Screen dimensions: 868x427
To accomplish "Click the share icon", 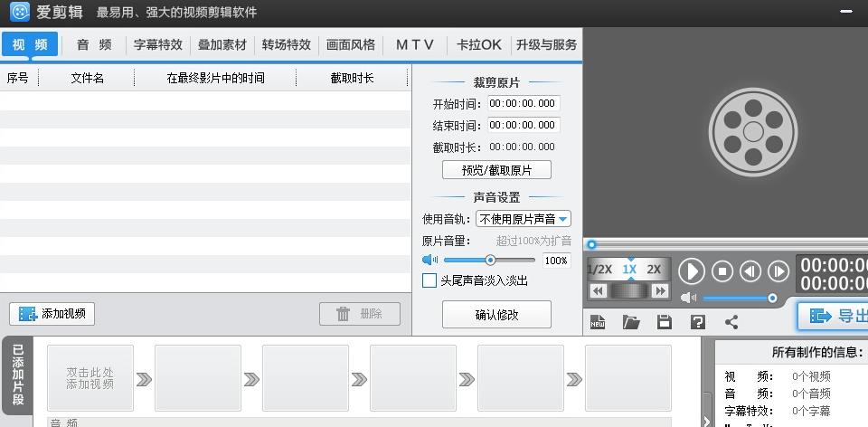I will tap(731, 322).
